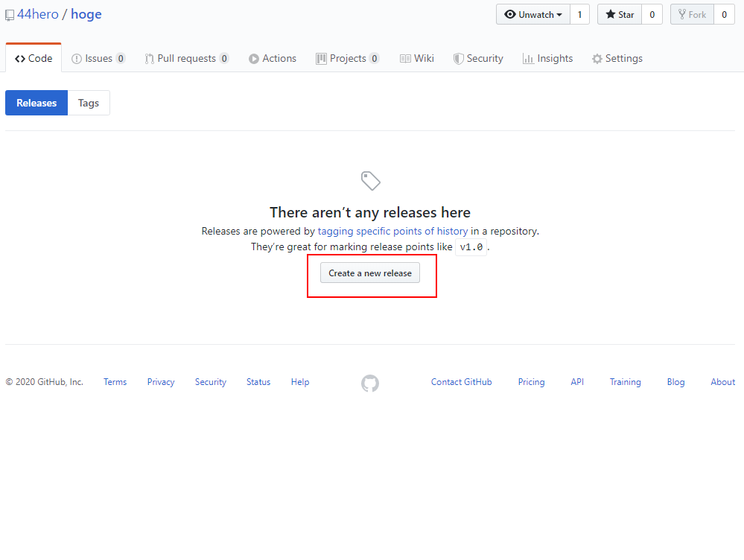
Task: Click the fork count 0
Action: tap(724, 14)
